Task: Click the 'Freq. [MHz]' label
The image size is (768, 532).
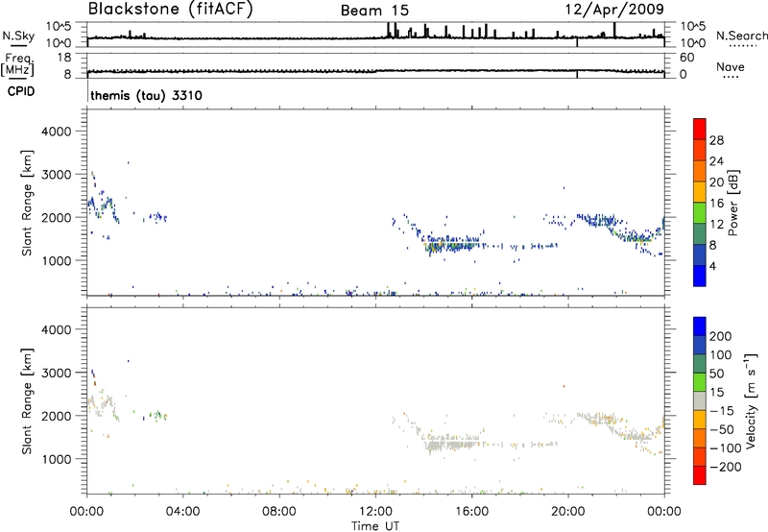Action: pyautogui.click(x=17, y=64)
